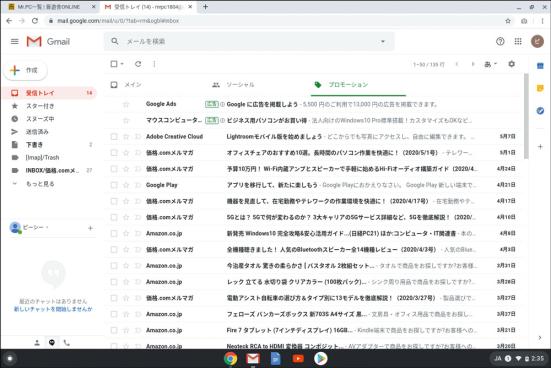Select the 4月6日 Amazon.co.jp email checkbox
Screen dimensions: 551x368
pos(114,234)
